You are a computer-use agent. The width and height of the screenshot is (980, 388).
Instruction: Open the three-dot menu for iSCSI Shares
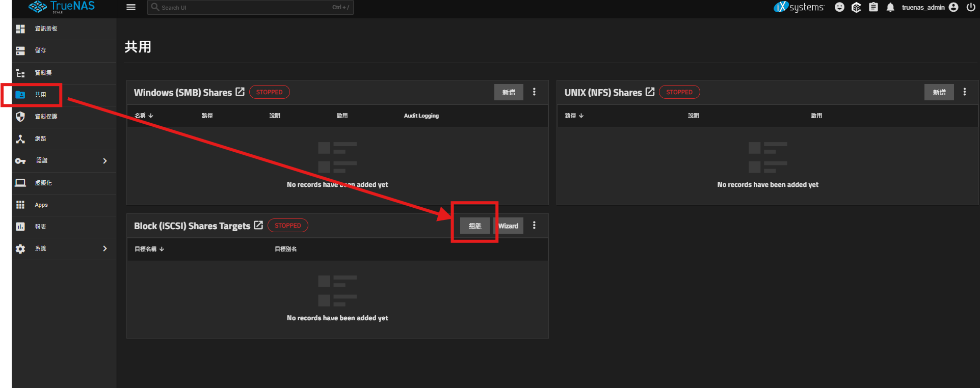pyautogui.click(x=534, y=226)
